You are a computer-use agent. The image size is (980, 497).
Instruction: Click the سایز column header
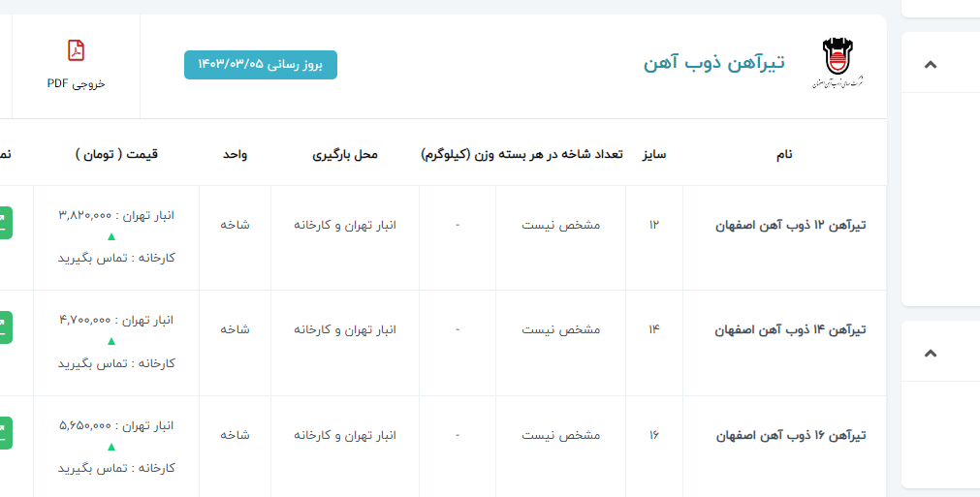pyautogui.click(x=654, y=154)
